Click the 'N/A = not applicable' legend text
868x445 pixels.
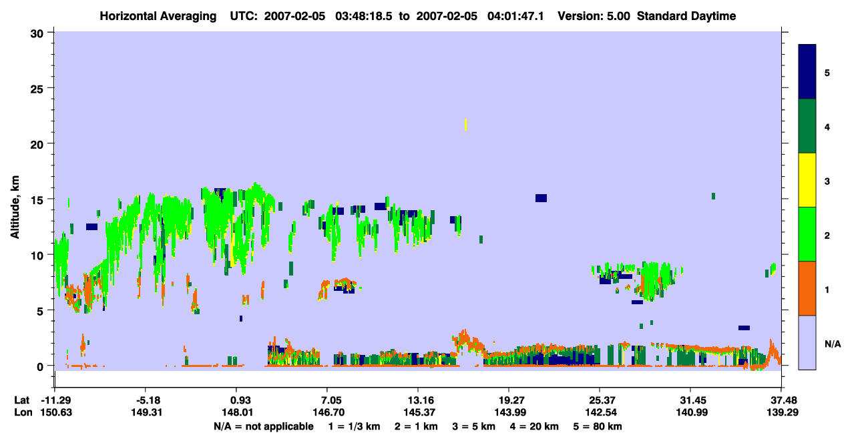(263, 426)
